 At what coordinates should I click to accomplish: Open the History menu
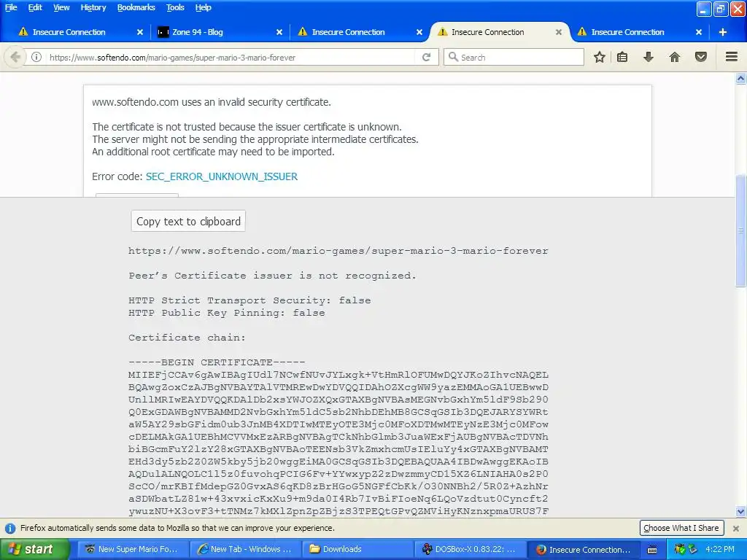click(93, 7)
